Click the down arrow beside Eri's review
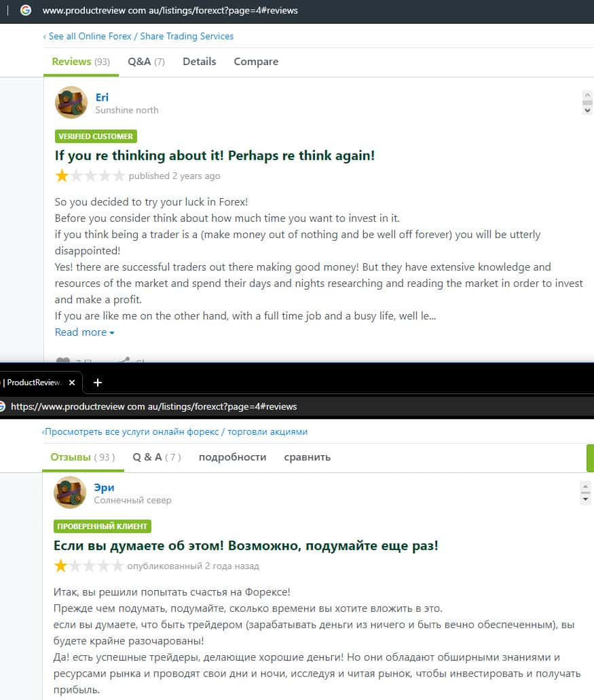Image resolution: width=594 pixels, height=700 pixels. [587, 111]
